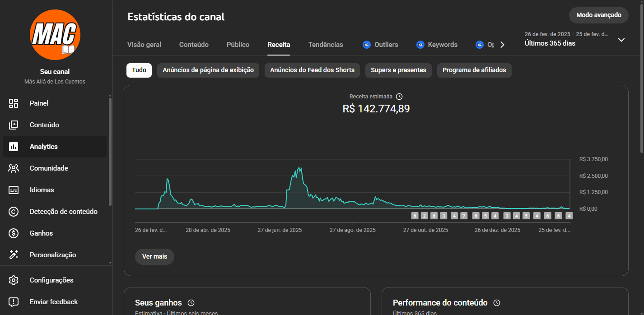The width and height of the screenshot is (644, 315).
Task: Click the R$ 142.774,89 estimated revenue value
Action: tap(376, 109)
